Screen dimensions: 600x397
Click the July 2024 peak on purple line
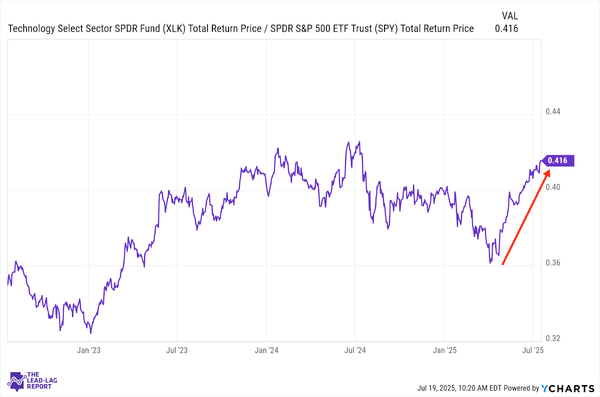359,142
